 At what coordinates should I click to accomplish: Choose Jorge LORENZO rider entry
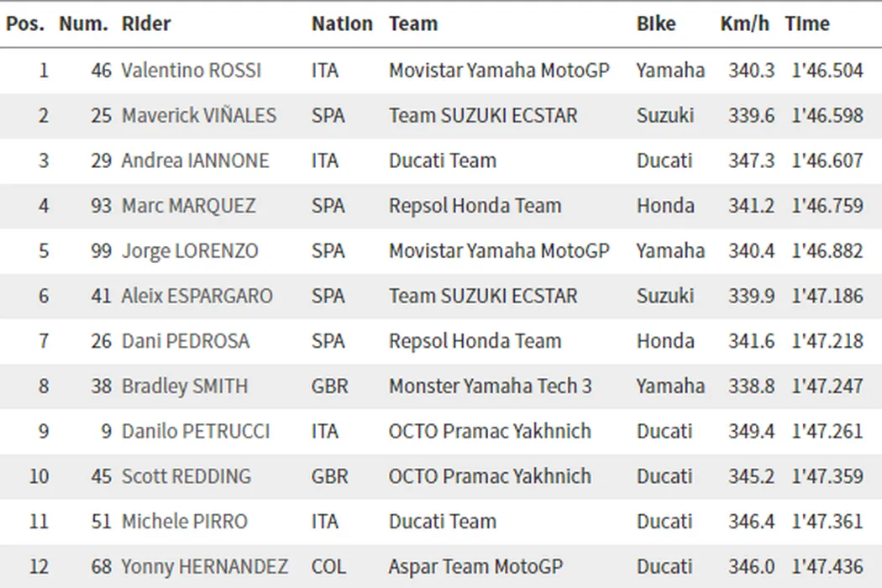click(190, 251)
